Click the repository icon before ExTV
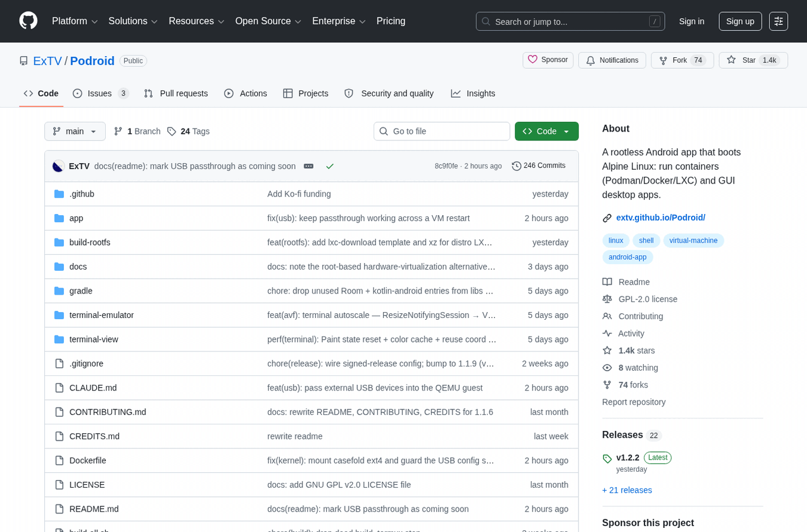Image resolution: width=807 pixels, height=532 pixels. [24, 61]
